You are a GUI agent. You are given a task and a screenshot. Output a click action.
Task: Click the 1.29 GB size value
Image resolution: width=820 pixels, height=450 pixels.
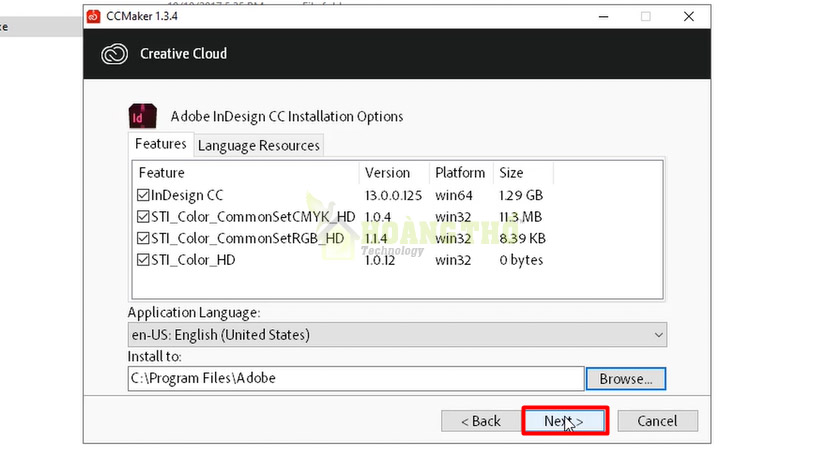pos(521,196)
